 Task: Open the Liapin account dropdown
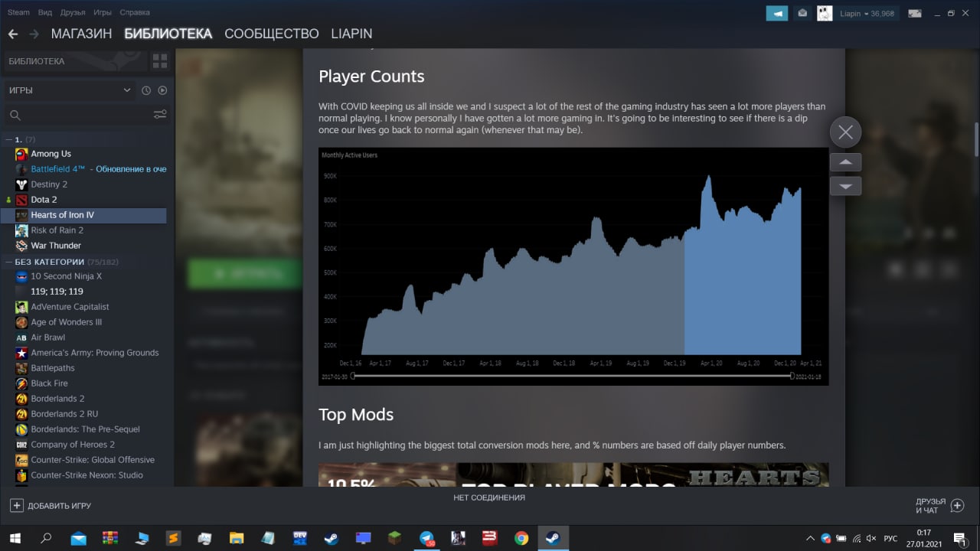coord(867,14)
